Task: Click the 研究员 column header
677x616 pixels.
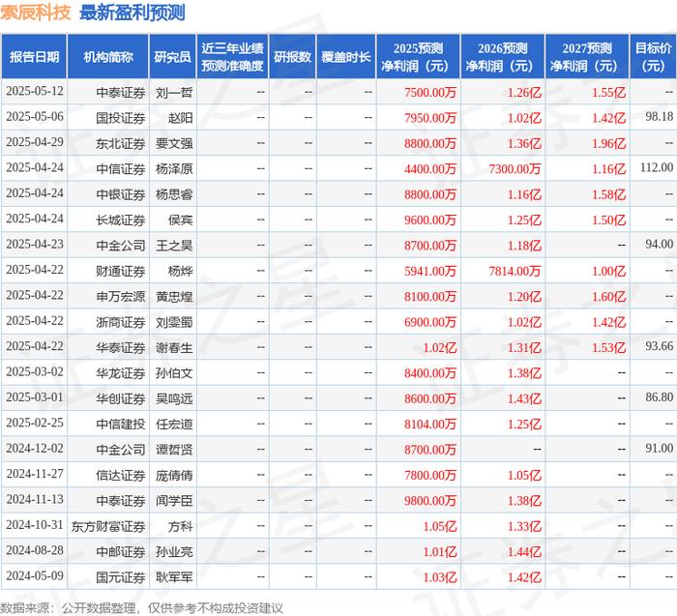Action: [x=173, y=56]
